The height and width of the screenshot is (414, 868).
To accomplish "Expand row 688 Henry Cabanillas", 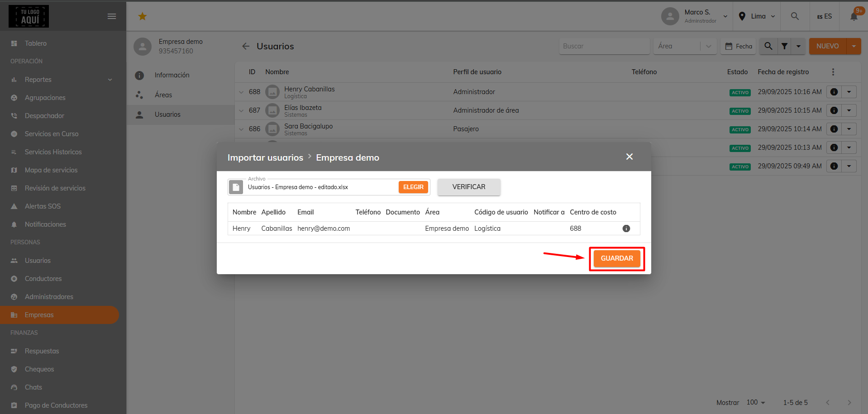I will 241,92.
